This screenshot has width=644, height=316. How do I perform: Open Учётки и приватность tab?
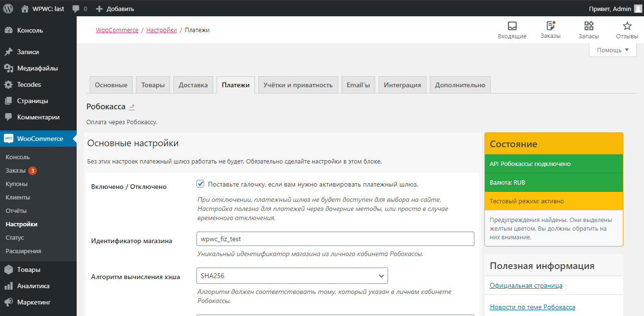pyautogui.click(x=298, y=85)
